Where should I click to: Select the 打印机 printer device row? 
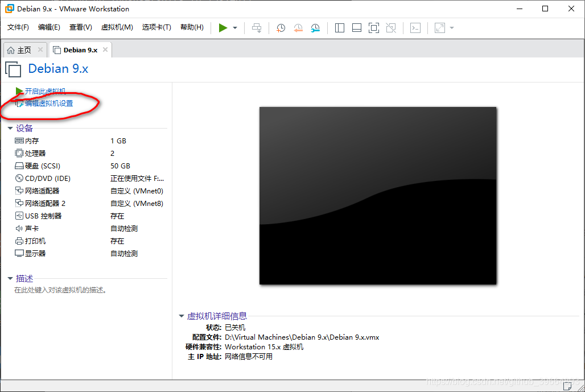[x=89, y=241]
